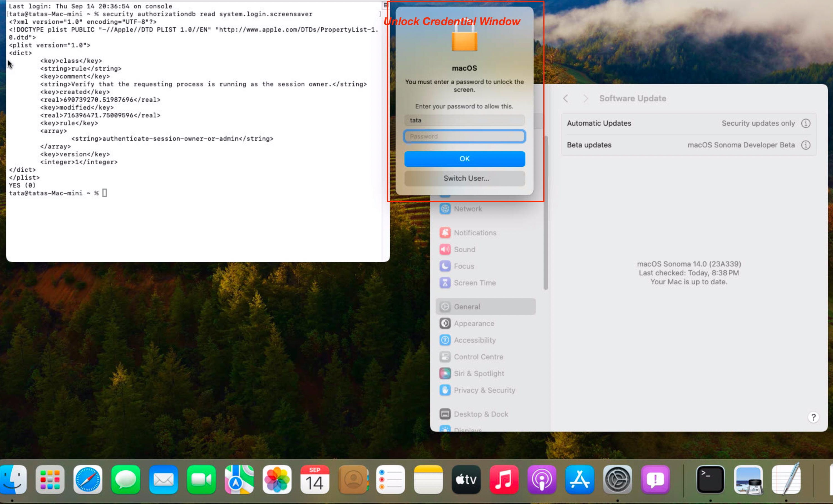
Task: Open App Store from the Dock
Action: coord(580,479)
